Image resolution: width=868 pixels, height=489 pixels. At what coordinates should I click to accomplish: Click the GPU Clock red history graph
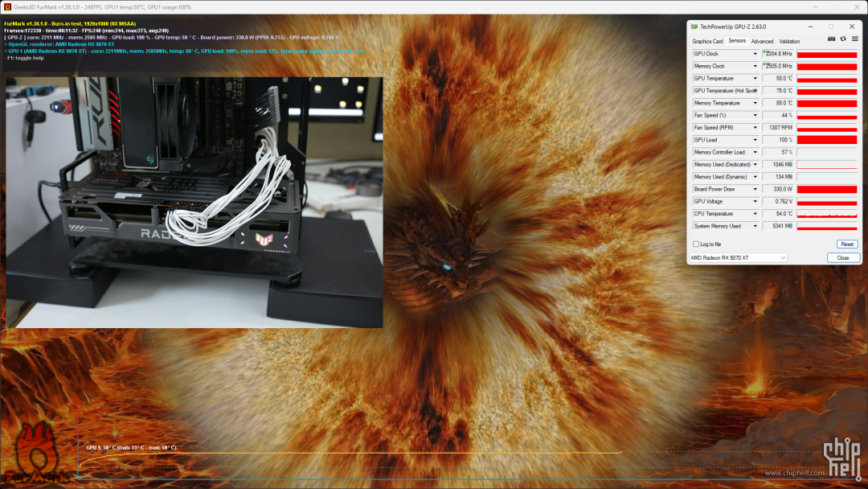pyautogui.click(x=827, y=54)
